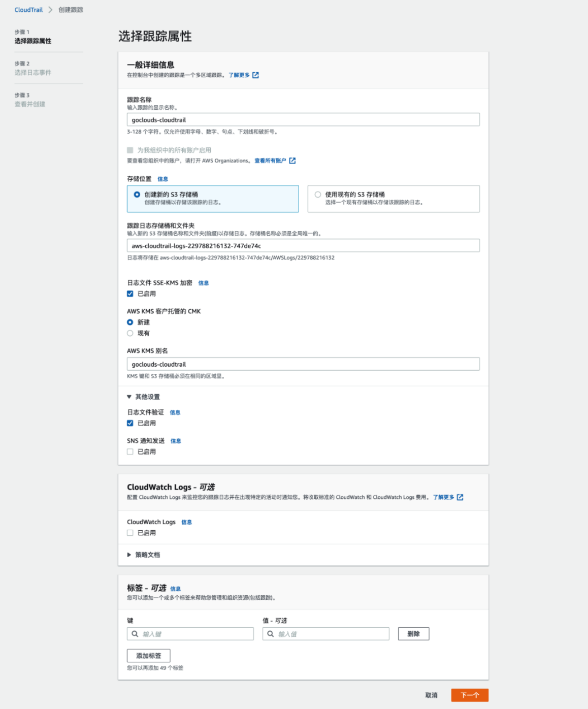Image resolution: width=588 pixels, height=709 pixels.
Task: Open 信息 link next to 日志文件 SSE-KMS 加密
Action: 203,283
